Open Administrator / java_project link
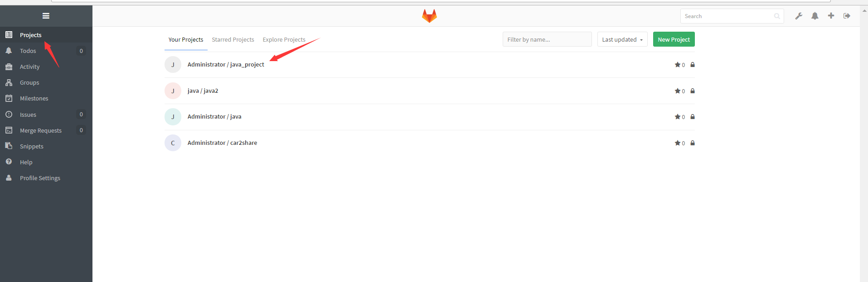This screenshot has height=282, width=868. (226, 65)
